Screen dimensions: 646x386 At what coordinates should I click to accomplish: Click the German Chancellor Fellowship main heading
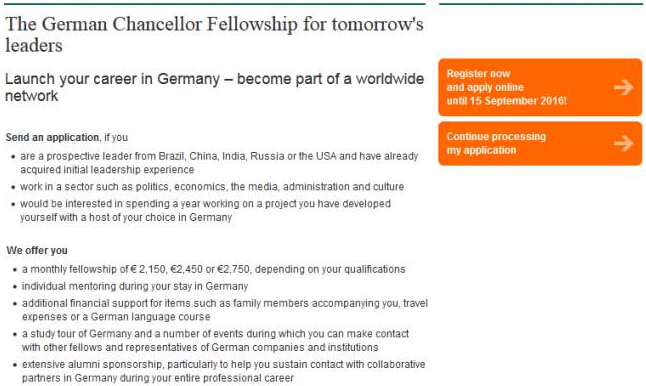pyautogui.click(x=214, y=35)
